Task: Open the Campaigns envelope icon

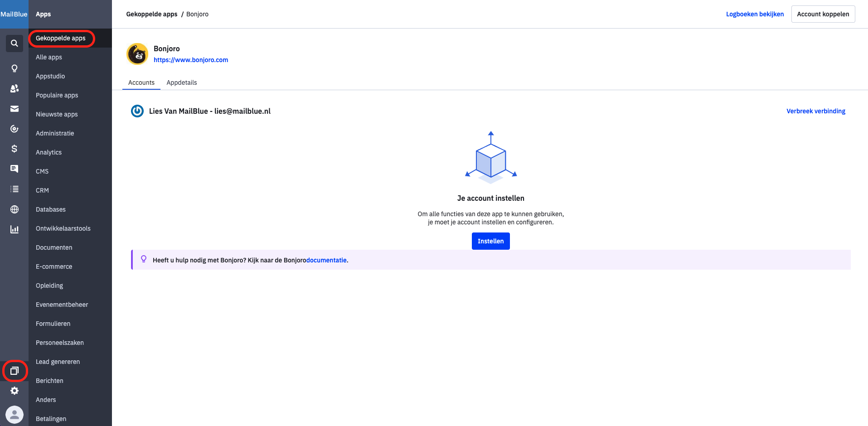Action: pos(15,109)
